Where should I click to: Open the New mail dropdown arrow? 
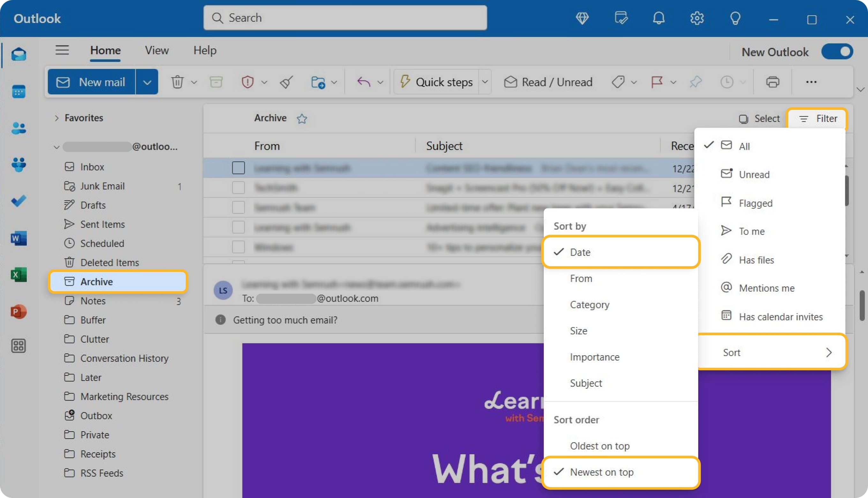coord(147,82)
